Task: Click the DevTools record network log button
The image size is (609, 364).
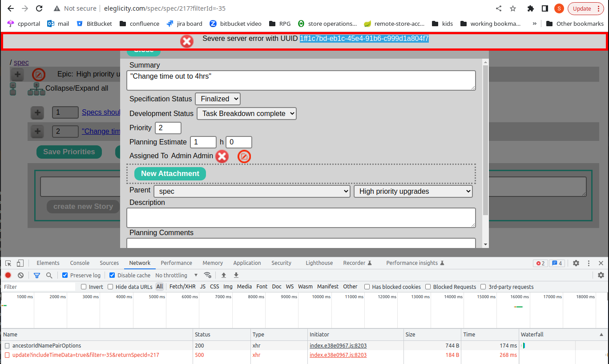Action: (8, 275)
